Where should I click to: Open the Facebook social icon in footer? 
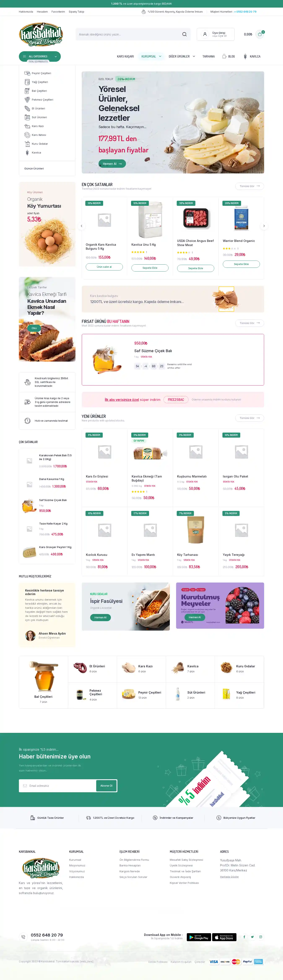point(244,937)
